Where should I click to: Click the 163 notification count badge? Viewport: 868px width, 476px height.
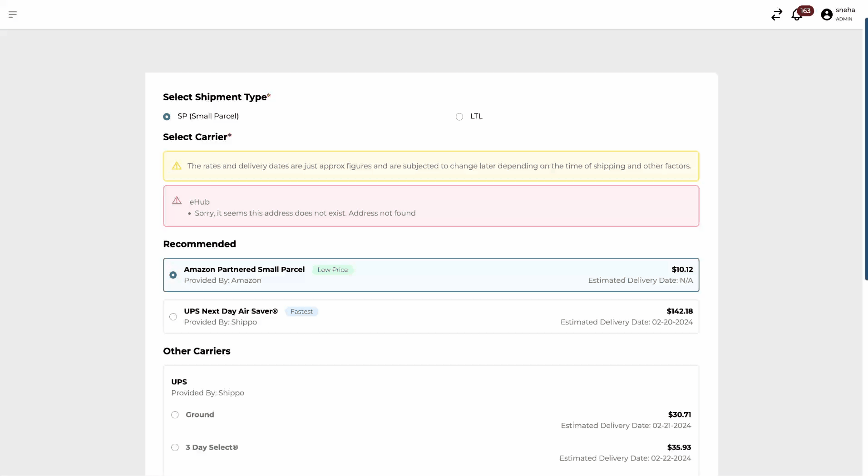point(805,11)
